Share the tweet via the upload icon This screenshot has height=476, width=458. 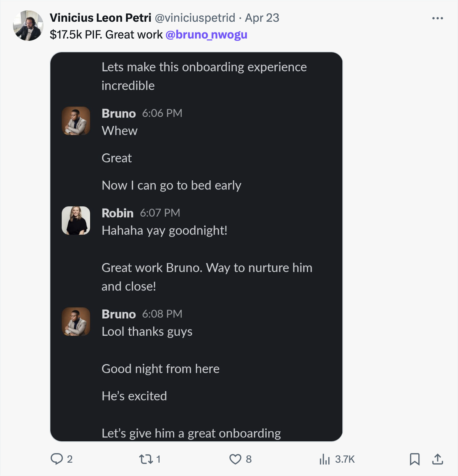pos(438,459)
